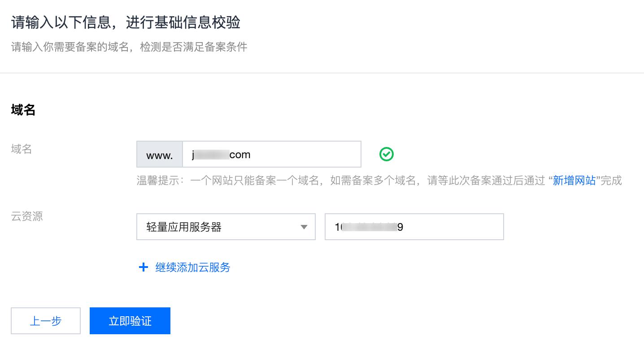The height and width of the screenshot is (345, 644).
Task: Open the 轻量应用服务器 cloud resource dropdown
Action: (226, 227)
